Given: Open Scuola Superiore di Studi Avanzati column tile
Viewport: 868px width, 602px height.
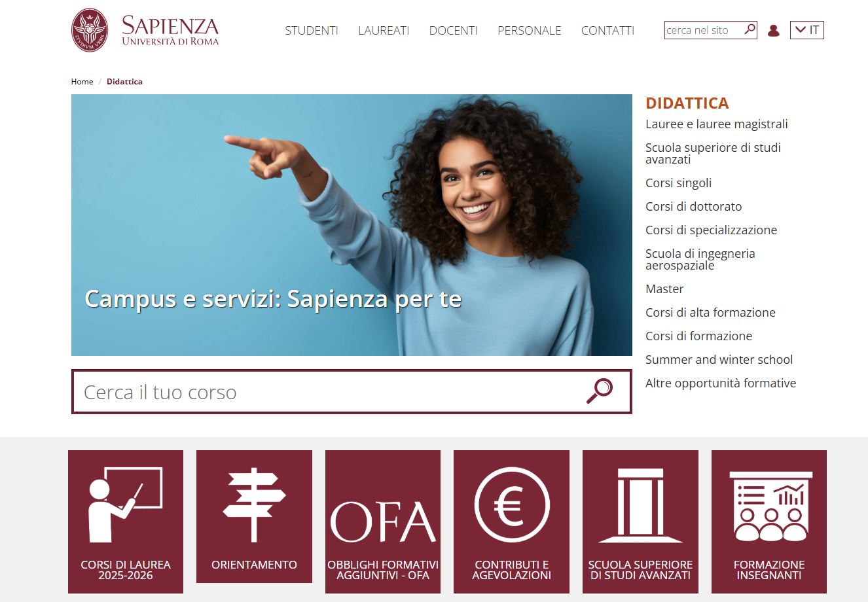Looking at the screenshot, I should (640, 522).
